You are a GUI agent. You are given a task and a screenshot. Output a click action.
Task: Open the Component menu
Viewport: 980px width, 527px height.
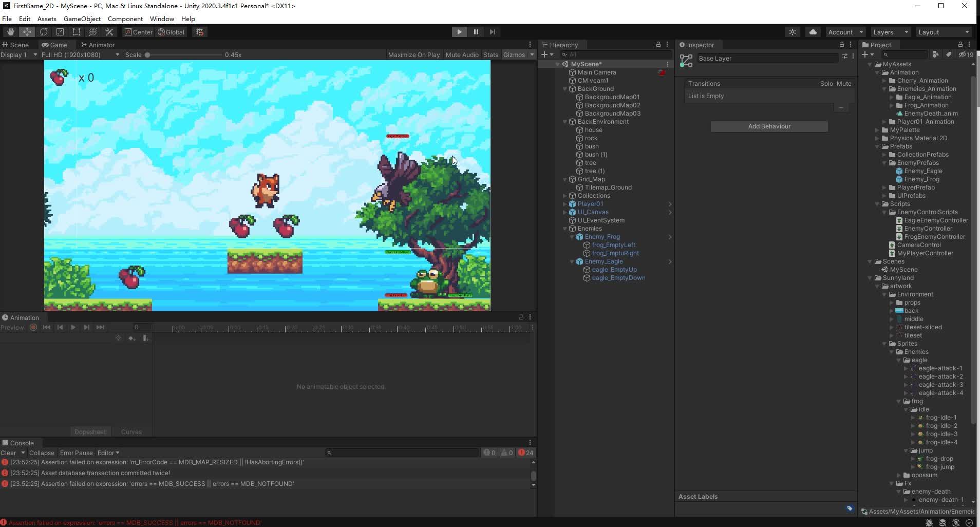coord(125,18)
